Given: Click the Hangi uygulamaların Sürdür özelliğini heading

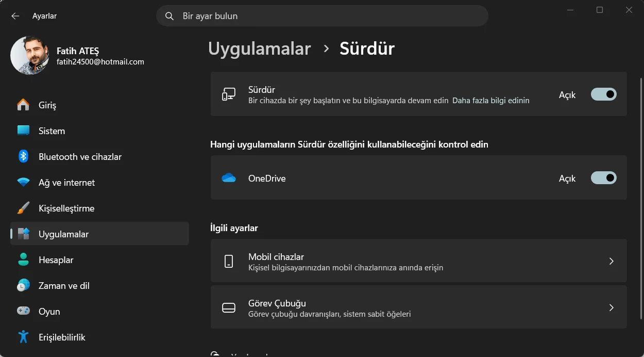Looking at the screenshot, I should (349, 144).
